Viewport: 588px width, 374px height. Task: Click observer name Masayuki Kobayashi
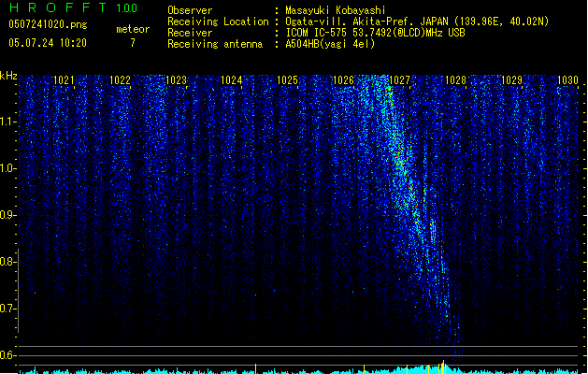click(x=336, y=10)
